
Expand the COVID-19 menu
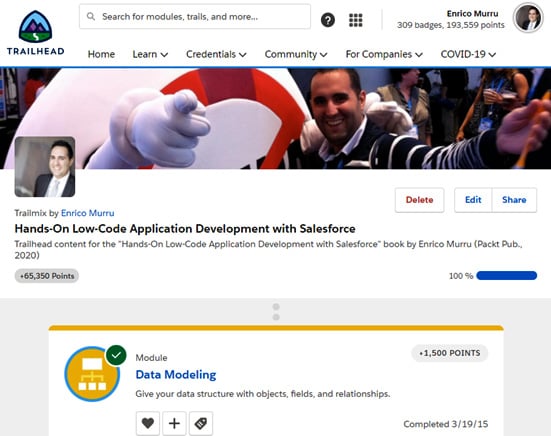coord(468,54)
